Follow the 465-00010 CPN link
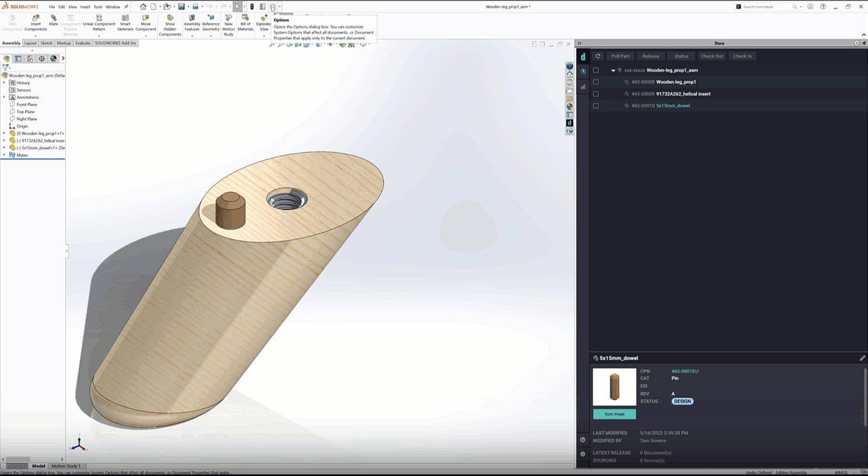 point(683,371)
